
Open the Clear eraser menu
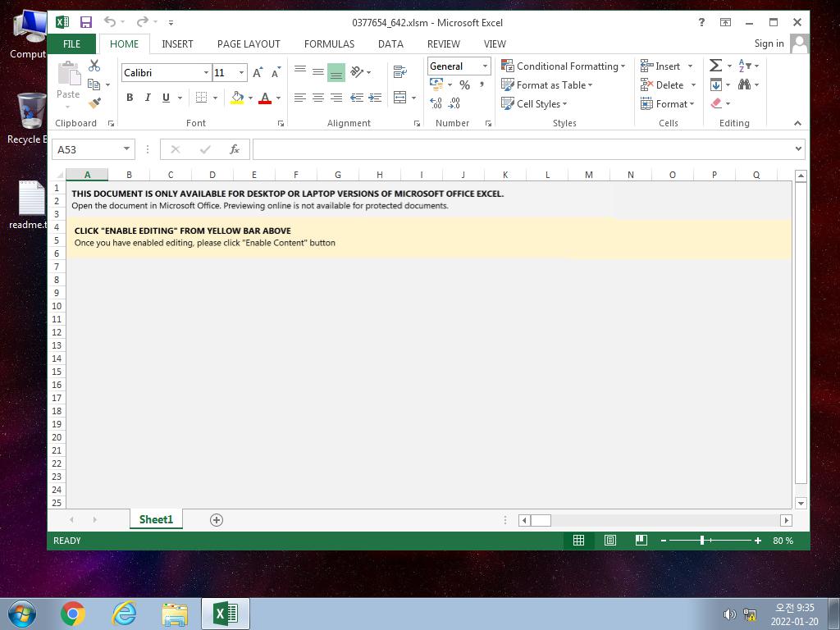(720, 103)
